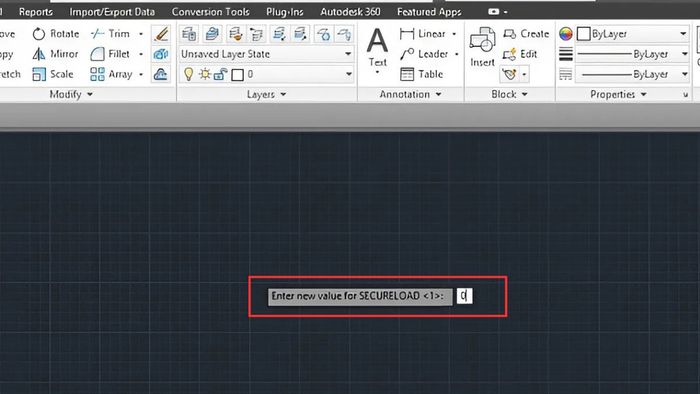Select the Leader tool

[x=424, y=54]
